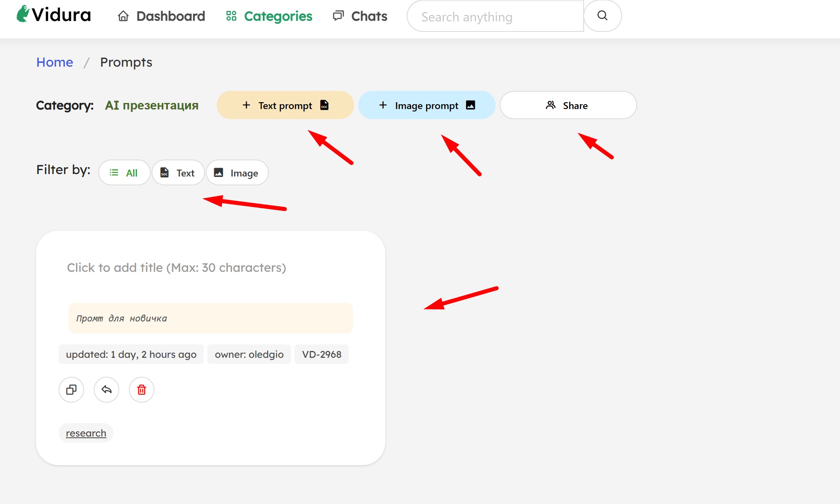Click the Dashboard home icon

(x=123, y=16)
